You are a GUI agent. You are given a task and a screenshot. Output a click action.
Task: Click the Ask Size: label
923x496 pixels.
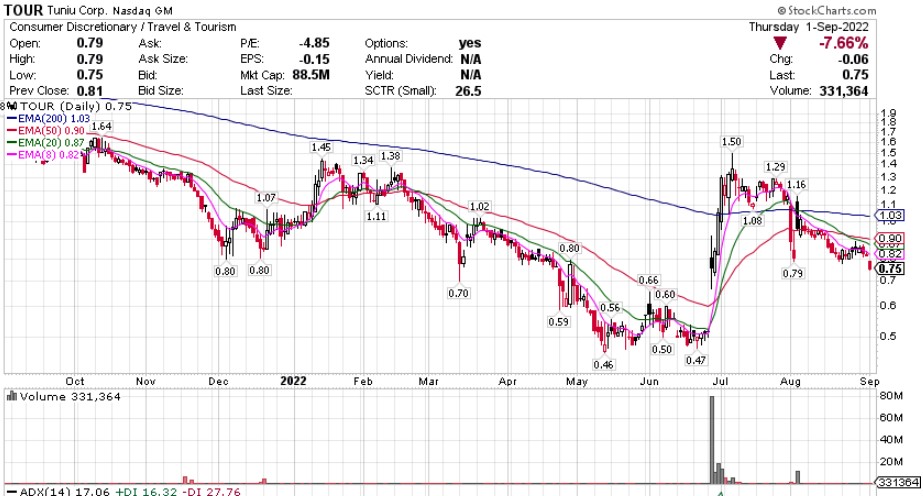point(163,59)
